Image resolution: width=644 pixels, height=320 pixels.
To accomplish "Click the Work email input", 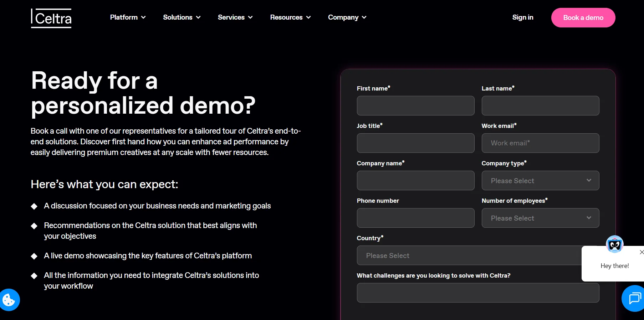I will [540, 143].
